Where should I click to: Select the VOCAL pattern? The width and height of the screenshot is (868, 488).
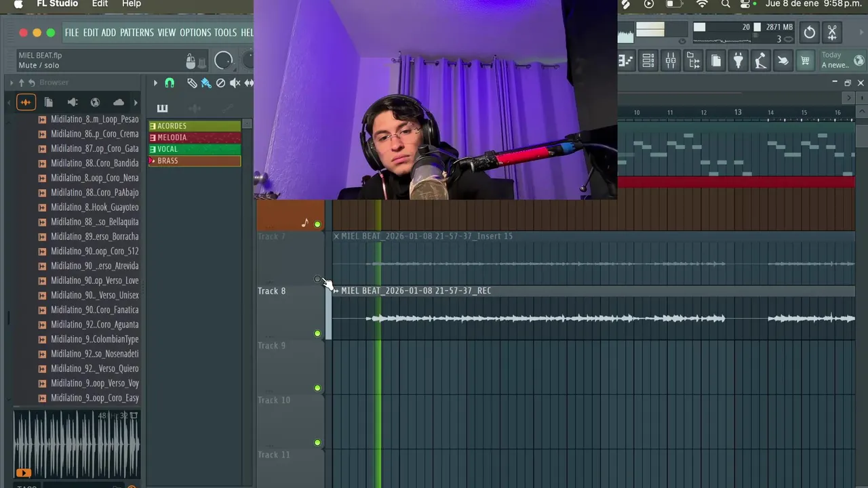pyautogui.click(x=195, y=149)
